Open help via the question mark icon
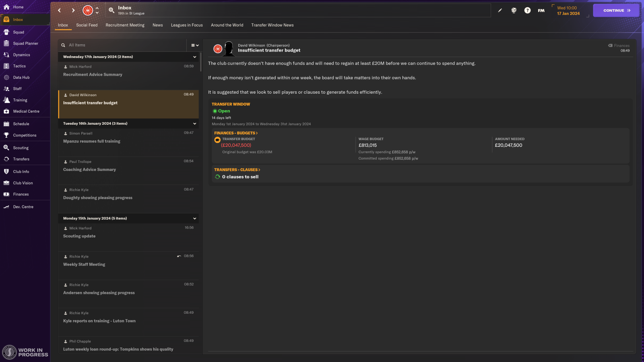 click(x=527, y=10)
